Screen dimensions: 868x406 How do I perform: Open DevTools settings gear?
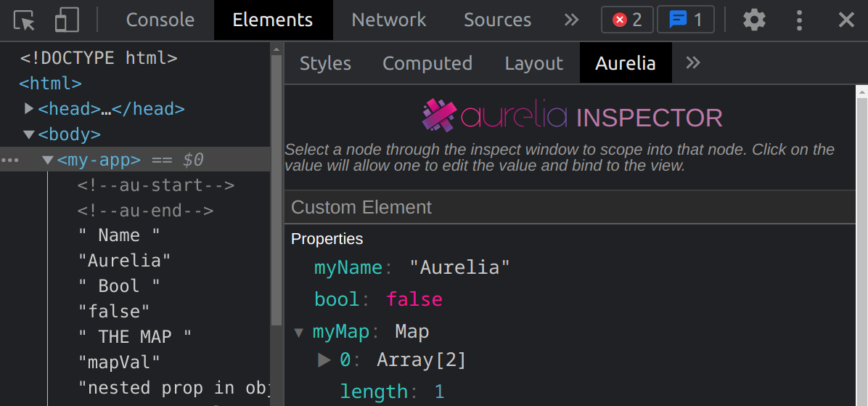tap(754, 20)
